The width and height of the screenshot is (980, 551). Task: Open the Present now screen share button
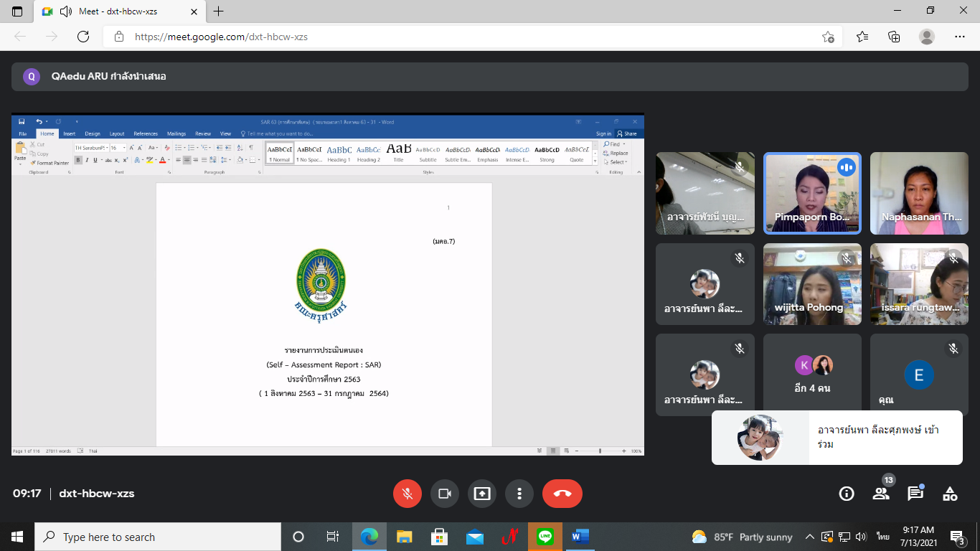482,494
